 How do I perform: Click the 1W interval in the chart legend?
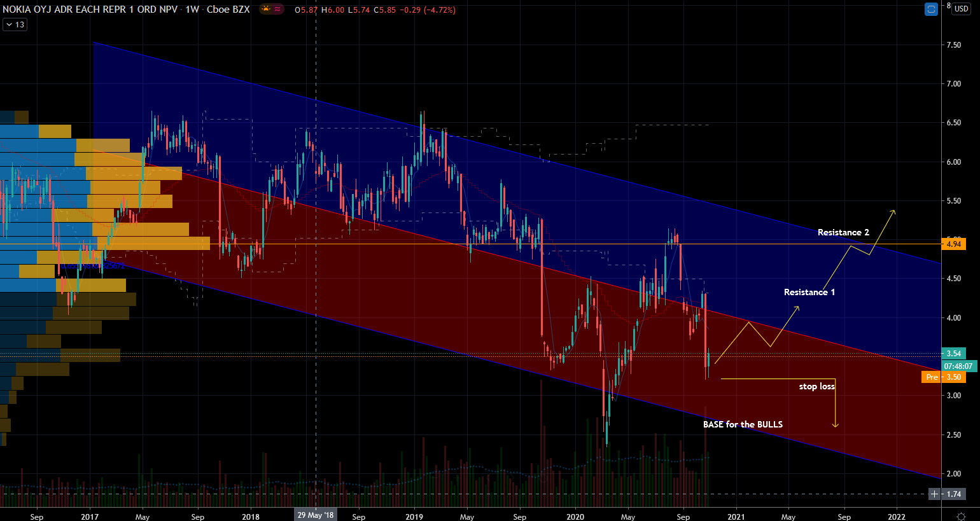pyautogui.click(x=192, y=10)
